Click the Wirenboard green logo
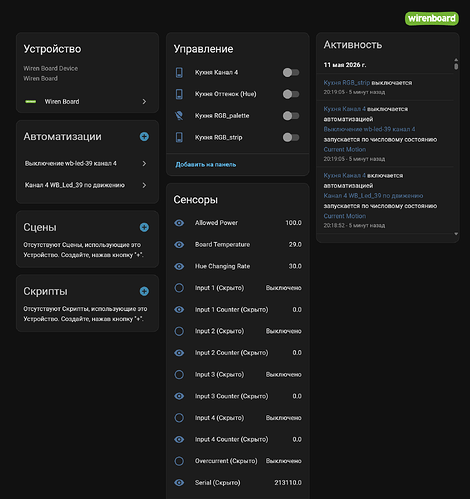 point(432,18)
